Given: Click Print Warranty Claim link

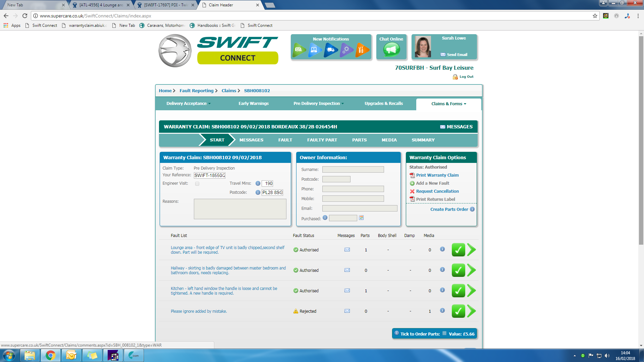Looking at the screenshot, I should tap(437, 175).
